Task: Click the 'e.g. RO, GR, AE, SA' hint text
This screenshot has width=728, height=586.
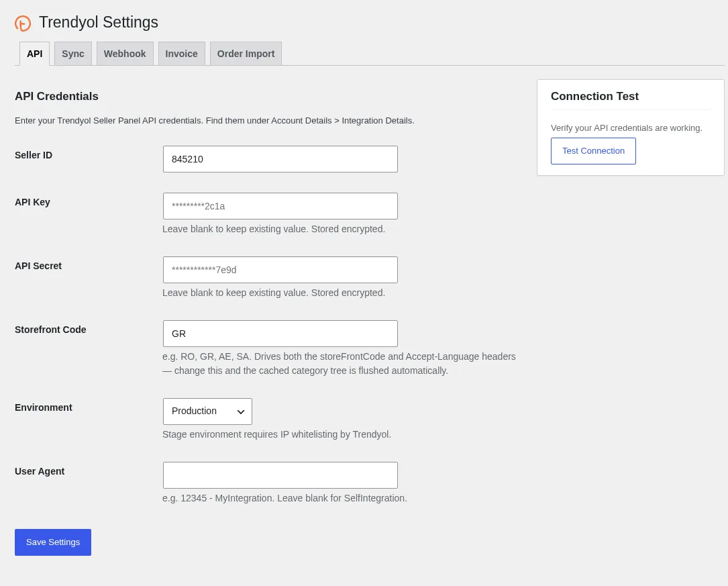Action: [x=339, y=364]
